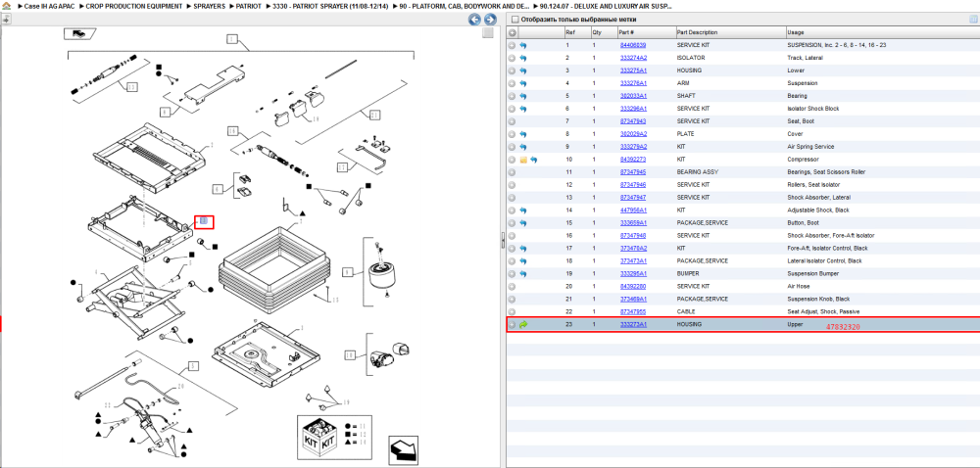Select callout 13 near shock absorber drawing

pos(131,87)
